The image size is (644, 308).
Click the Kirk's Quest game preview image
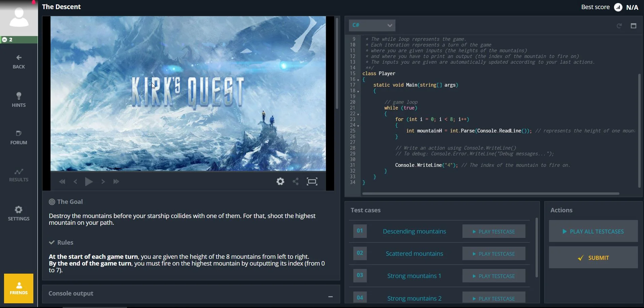pos(188,94)
